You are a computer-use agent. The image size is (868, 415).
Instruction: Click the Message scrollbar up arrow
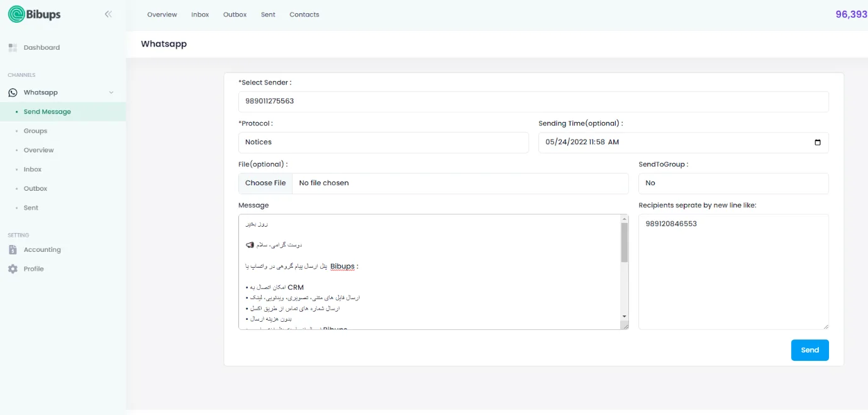click(625, 219)
